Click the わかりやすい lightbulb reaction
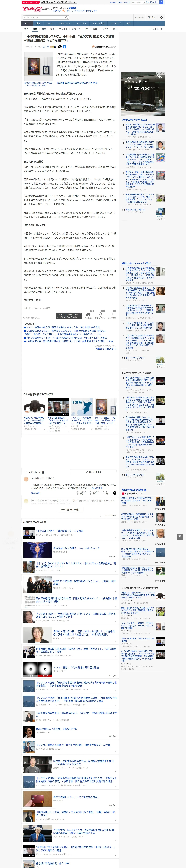The height and width of the screenshot is (868, 186). coord(100,315)
